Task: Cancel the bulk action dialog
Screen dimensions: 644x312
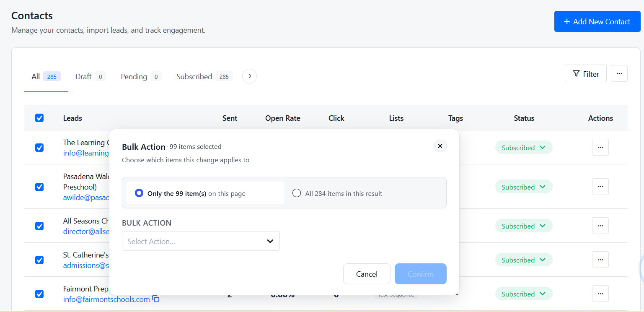Action: click(367, 274)
